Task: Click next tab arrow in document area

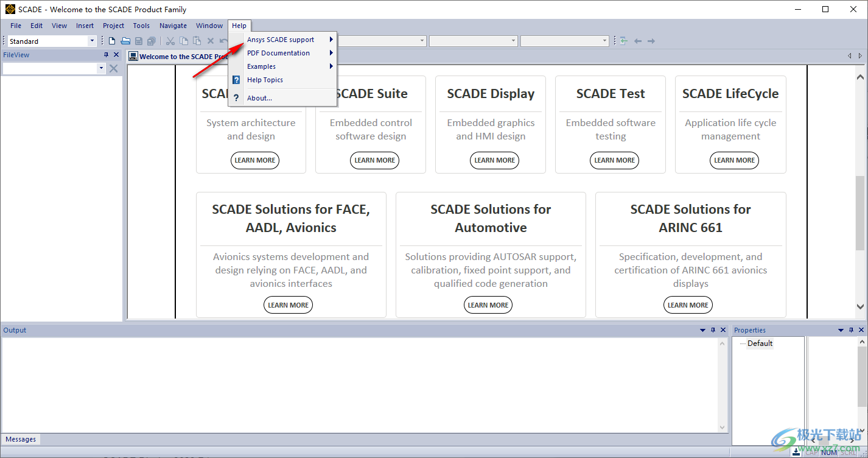Action: click(x=860, y=56)
